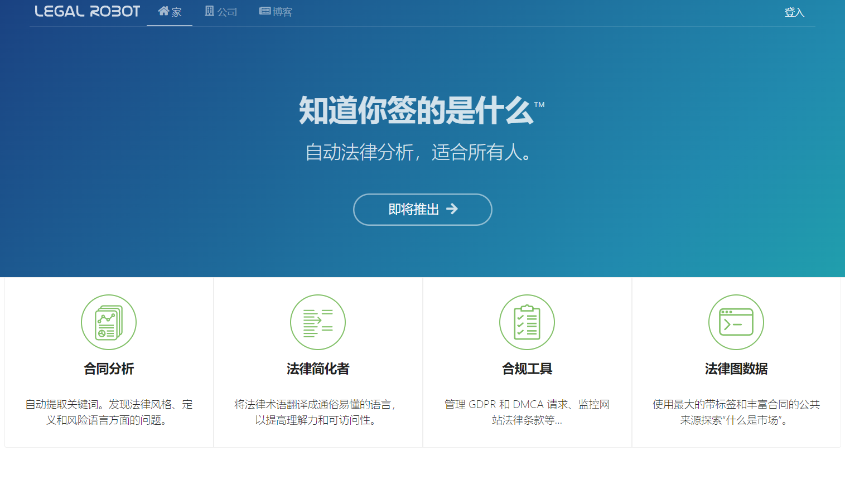Click the 合同分析 feature heading
The height and width of the screenshot is (504, 845).
(108, 369)
